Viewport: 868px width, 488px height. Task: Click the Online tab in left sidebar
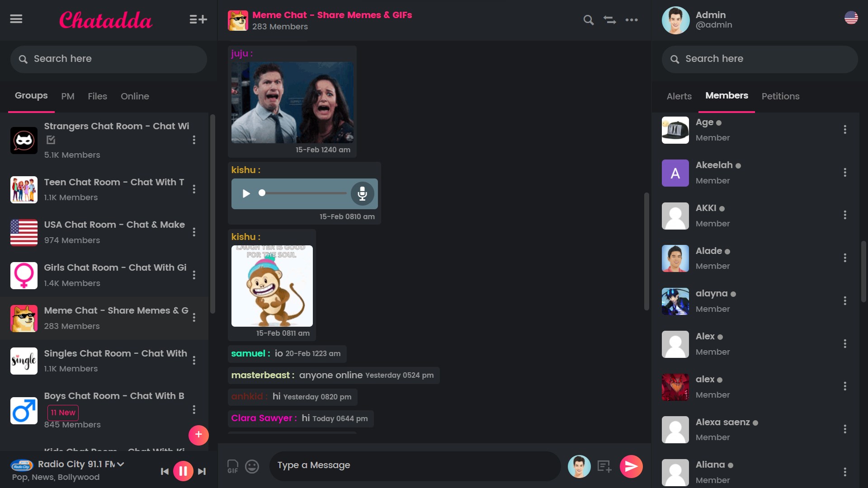tap(134, 96)
